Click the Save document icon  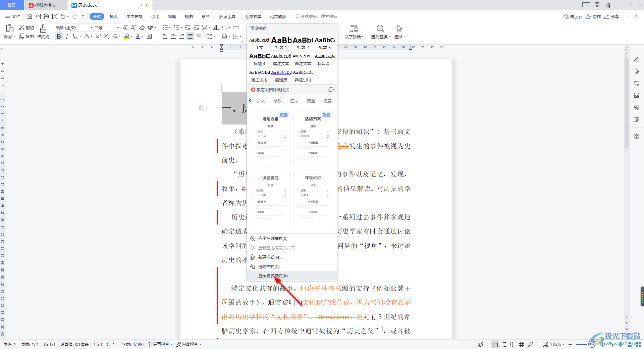(x=29, y=16)
